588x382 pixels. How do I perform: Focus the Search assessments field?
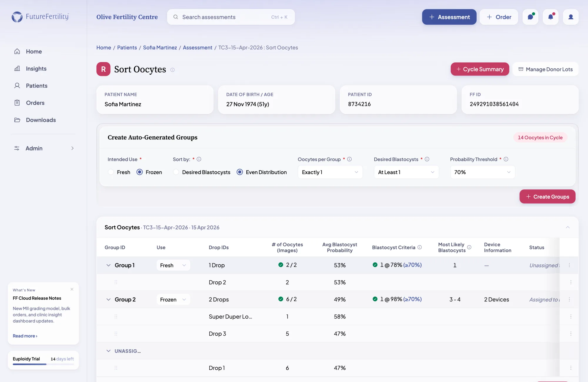[231, 17]
